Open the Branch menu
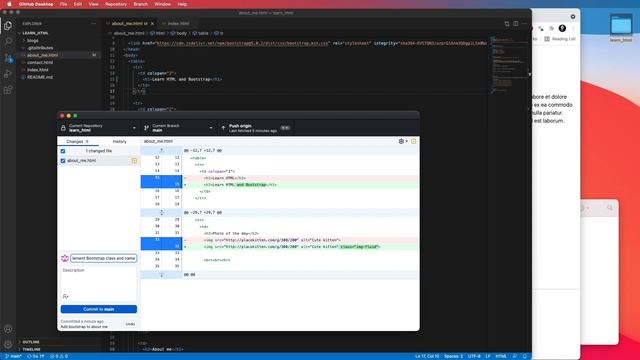Screen dimensions: 640x360 coord(140,4)
